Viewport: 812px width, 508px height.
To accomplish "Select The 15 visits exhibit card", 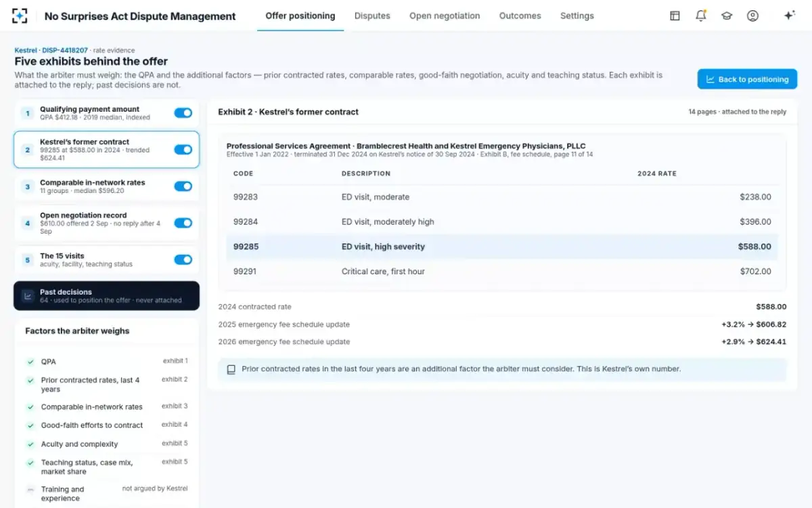I will [x=107, y=259].
